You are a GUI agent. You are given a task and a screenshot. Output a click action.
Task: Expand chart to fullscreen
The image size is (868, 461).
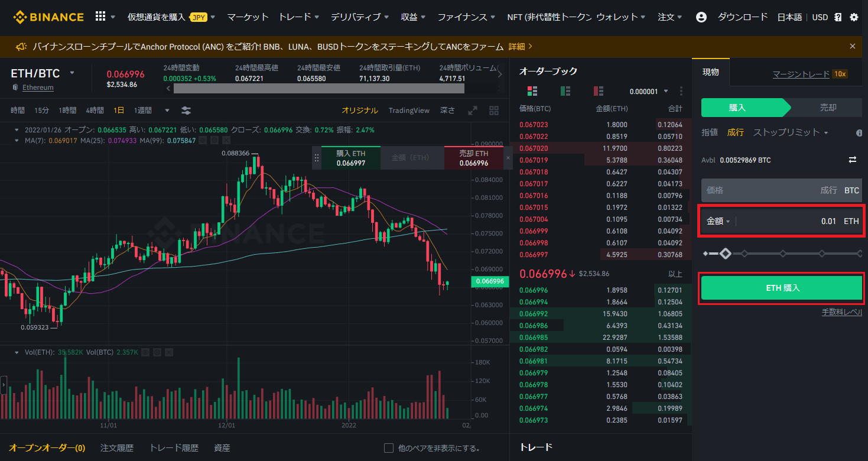click(x=473, y=111)
